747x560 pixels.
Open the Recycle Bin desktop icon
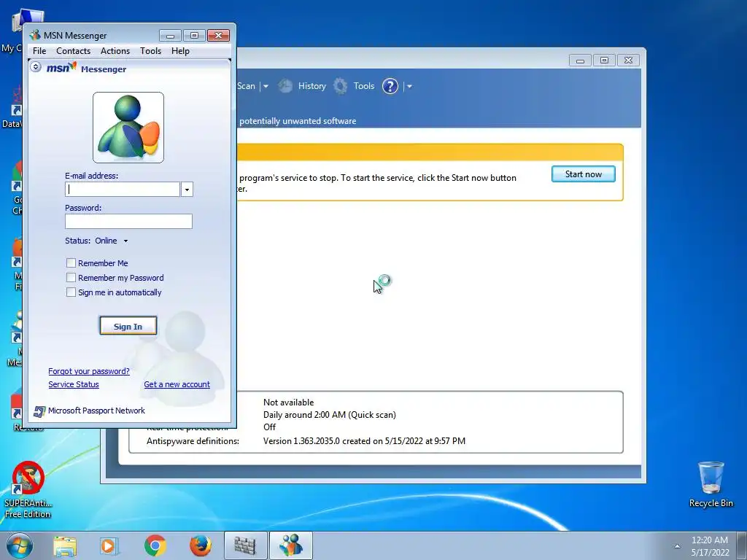[711, 484]
